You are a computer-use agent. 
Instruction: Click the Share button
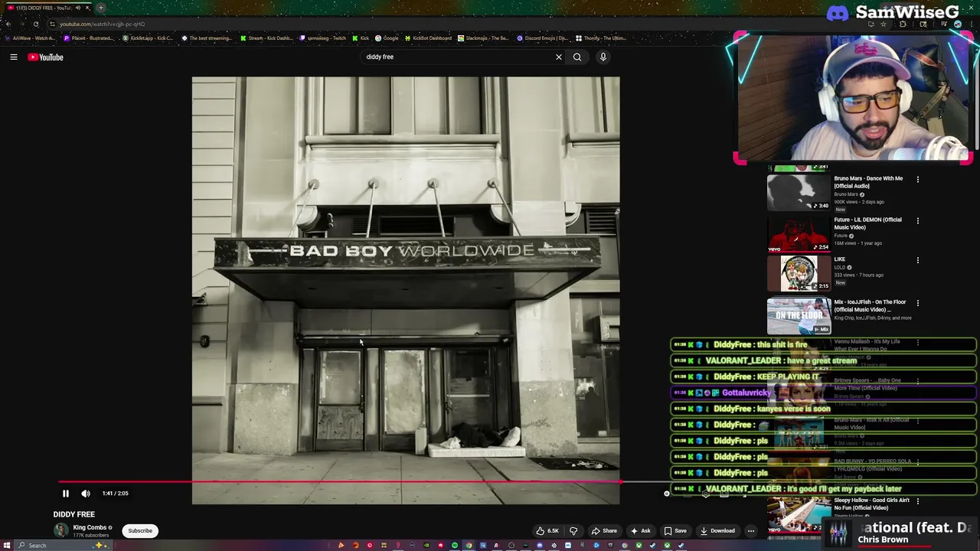[x=604, y=530]
